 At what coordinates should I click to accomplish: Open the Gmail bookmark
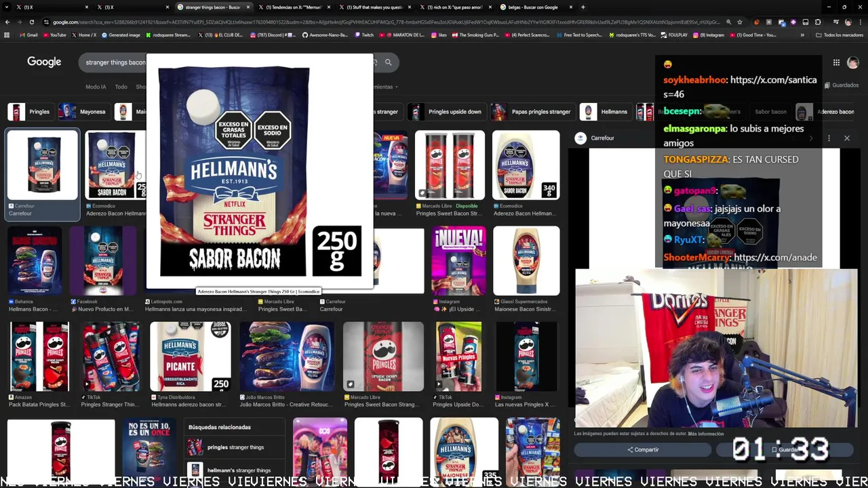(x=28, y=35)
